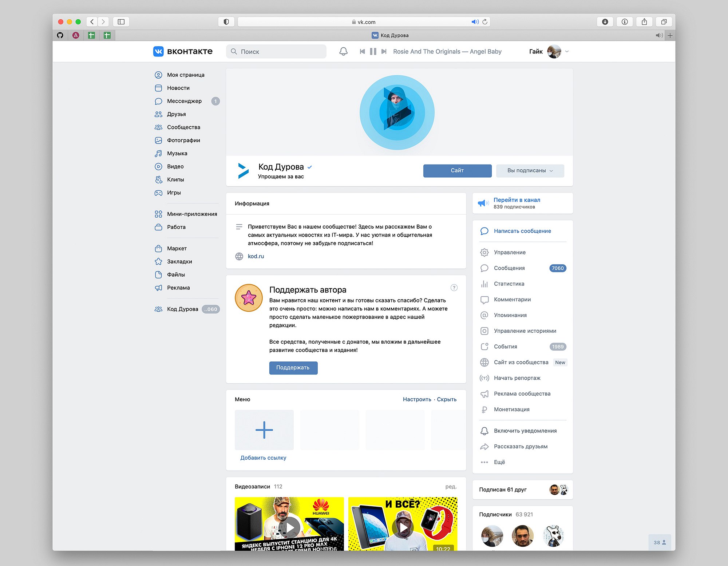Open Реклама сообщества
728x566 pixels.
523,394
